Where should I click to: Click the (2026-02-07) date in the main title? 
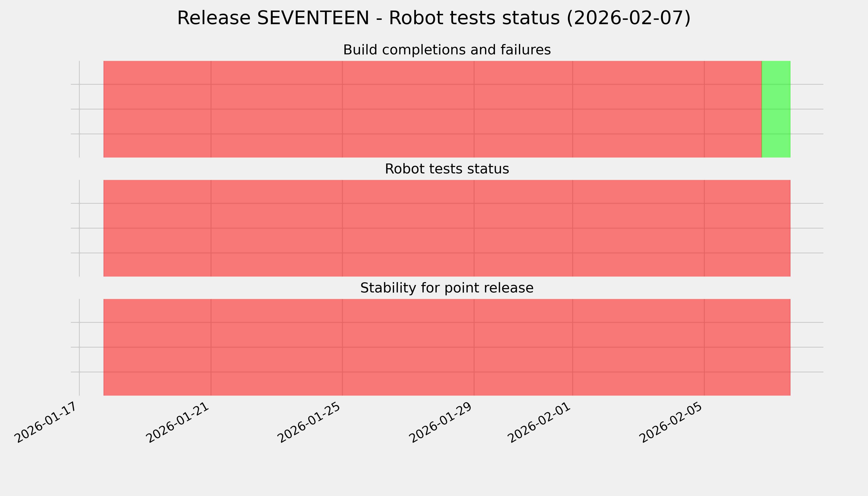pyautogui.click(x=628, y=18)
